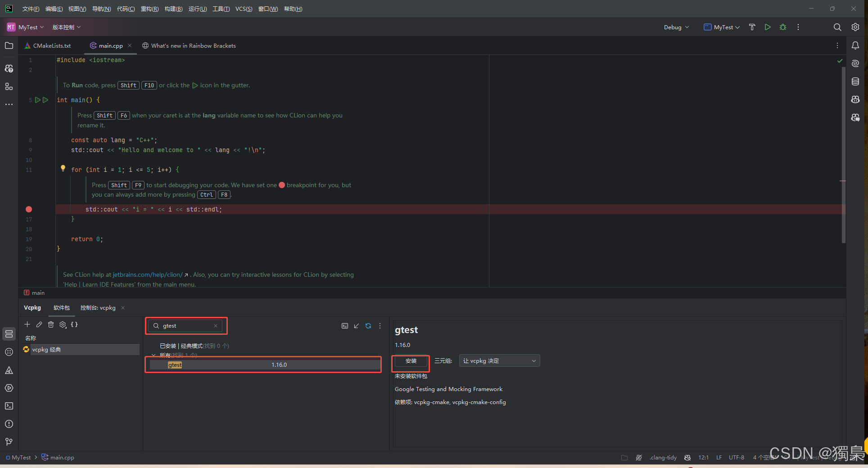Open the Terminal tool window icon
The image size is (868, 468).
[9, 406]
